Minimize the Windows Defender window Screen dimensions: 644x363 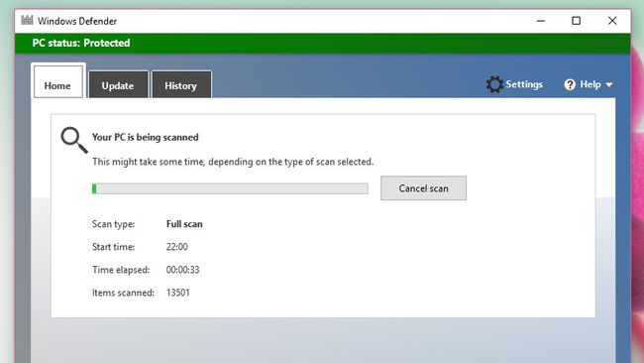pos(541,21)
